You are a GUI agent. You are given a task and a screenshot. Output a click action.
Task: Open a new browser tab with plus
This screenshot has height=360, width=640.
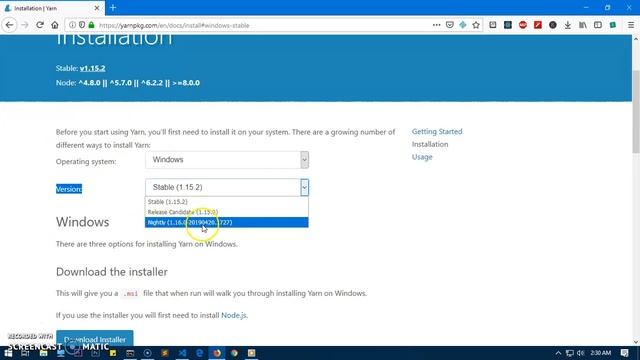pos(113,8)
